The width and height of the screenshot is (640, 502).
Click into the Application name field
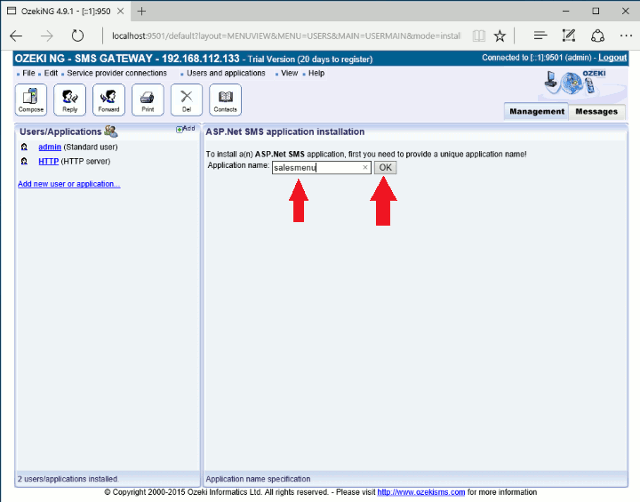click(315, 167)
